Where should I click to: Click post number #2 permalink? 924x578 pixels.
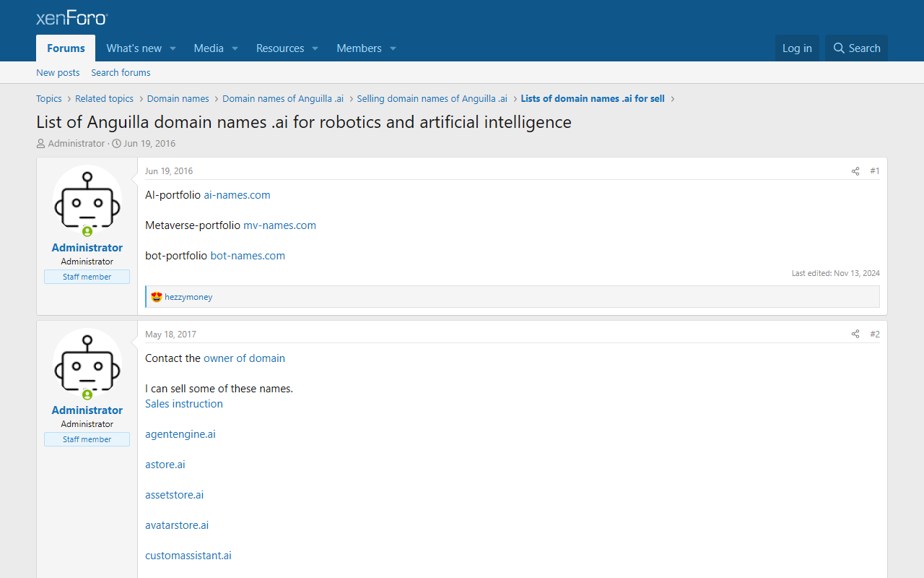click(875, 335)
